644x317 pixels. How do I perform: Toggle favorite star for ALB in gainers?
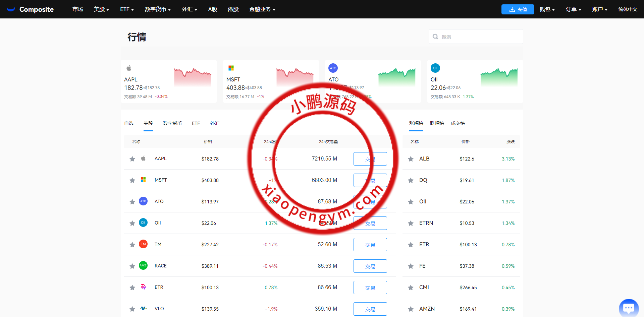[x=411, y=159]
